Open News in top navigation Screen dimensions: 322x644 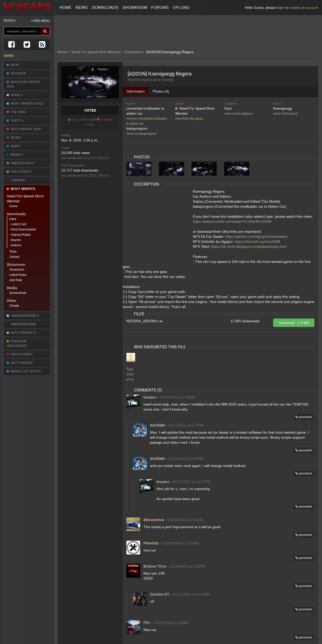(82, 8)
